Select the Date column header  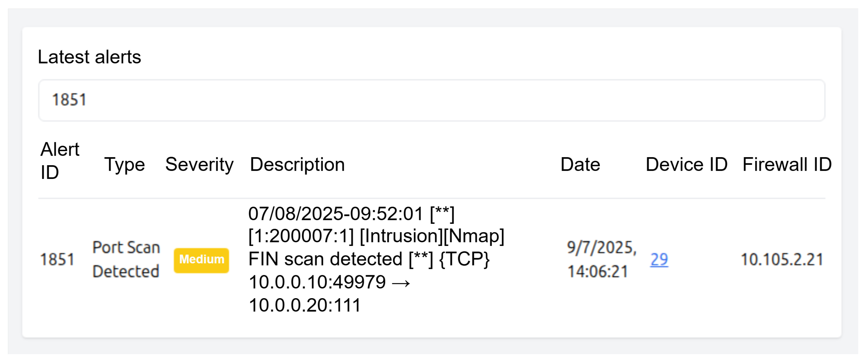pyautogui.click(x=580, y=165)
